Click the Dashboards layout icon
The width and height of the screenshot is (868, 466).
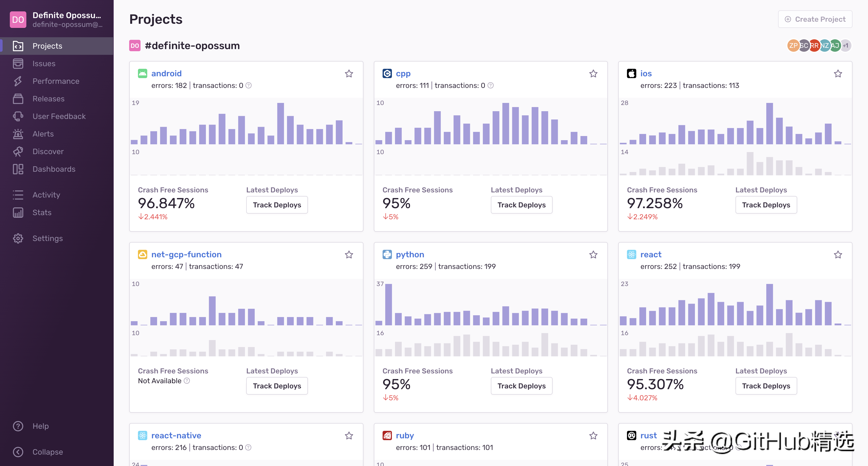[x=18, y=169]
